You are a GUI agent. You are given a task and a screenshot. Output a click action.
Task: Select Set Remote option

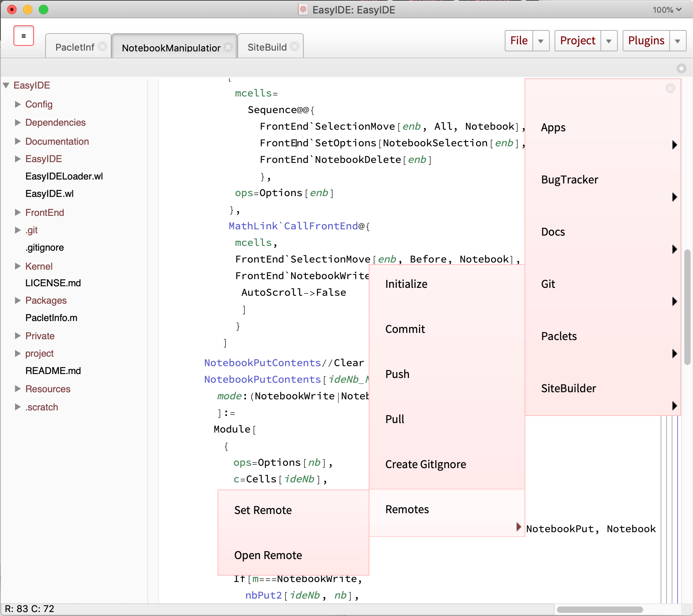click(293, 510)
